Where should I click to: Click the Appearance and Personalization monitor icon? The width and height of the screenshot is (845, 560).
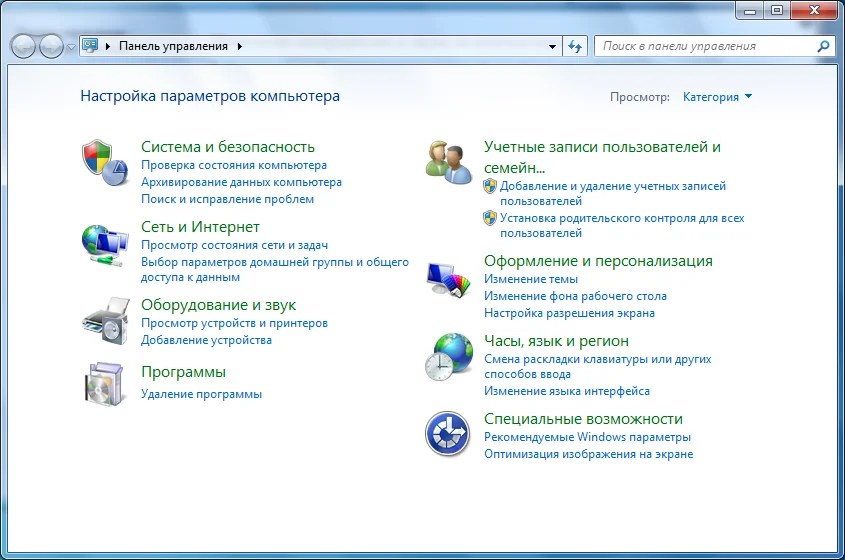click(448, 279)
